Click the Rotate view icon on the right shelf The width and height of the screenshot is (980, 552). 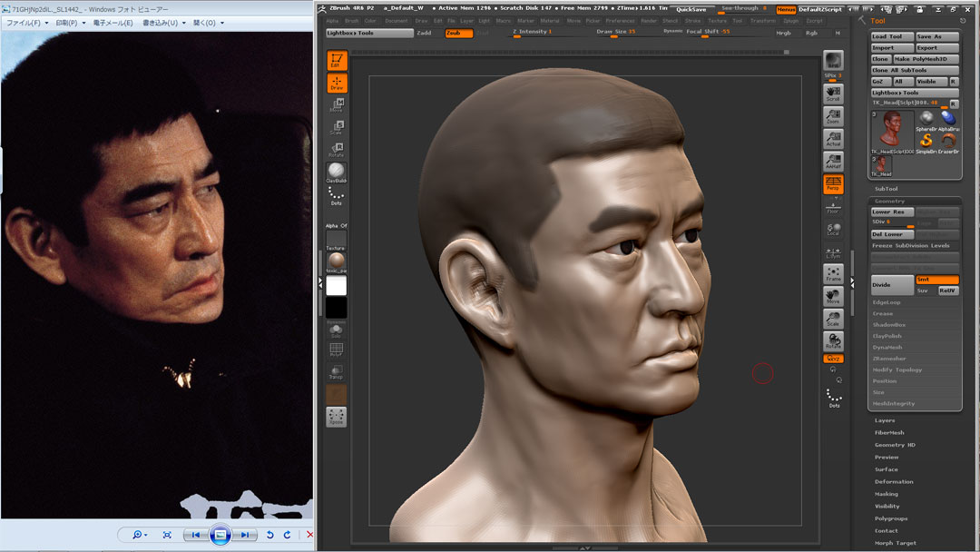click(x=833, y=341)
